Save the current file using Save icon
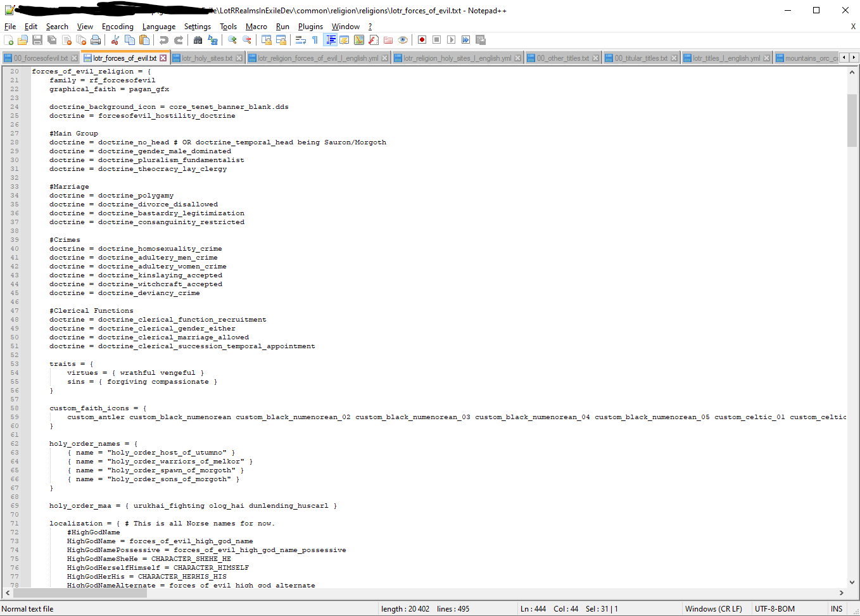The height and width of the screenshot is (616, 860). pyautogui.click(x=37, y=40)
